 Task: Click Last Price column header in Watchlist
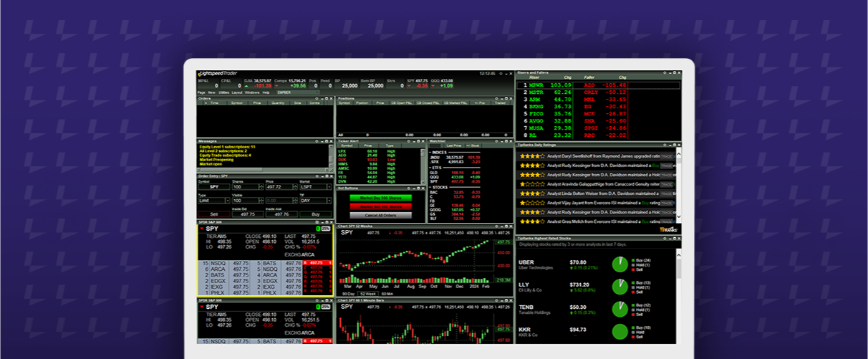(453, 145)
